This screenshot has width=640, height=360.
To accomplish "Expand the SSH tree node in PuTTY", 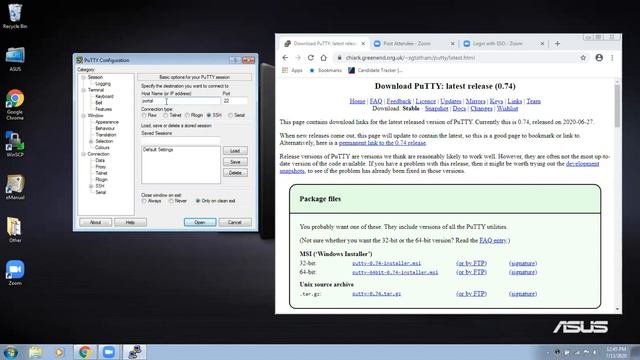I will coord(91,186).
